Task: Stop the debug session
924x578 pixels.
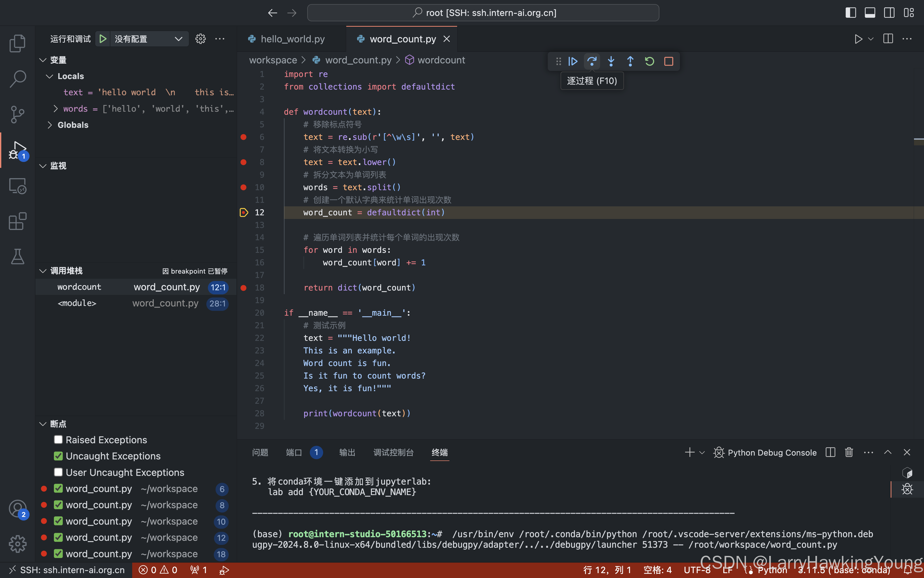Action: pyautogui.click(x=669, y=61)
